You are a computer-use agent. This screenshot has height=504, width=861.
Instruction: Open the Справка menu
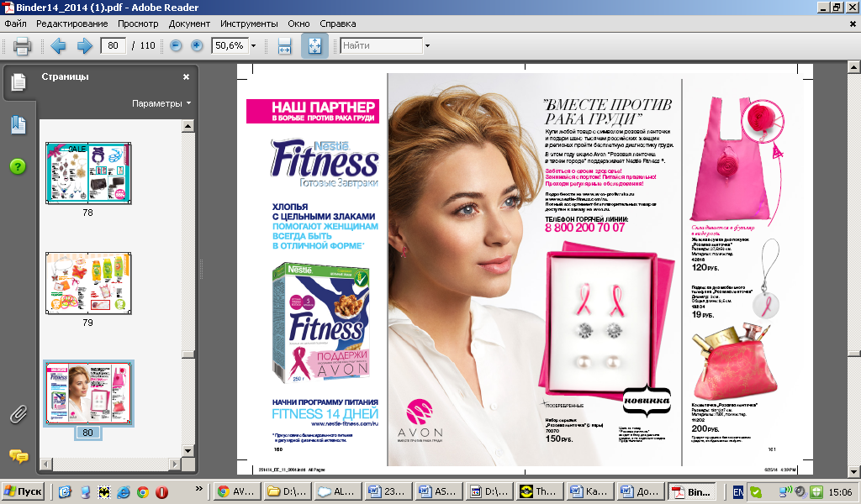coord(338,24)
